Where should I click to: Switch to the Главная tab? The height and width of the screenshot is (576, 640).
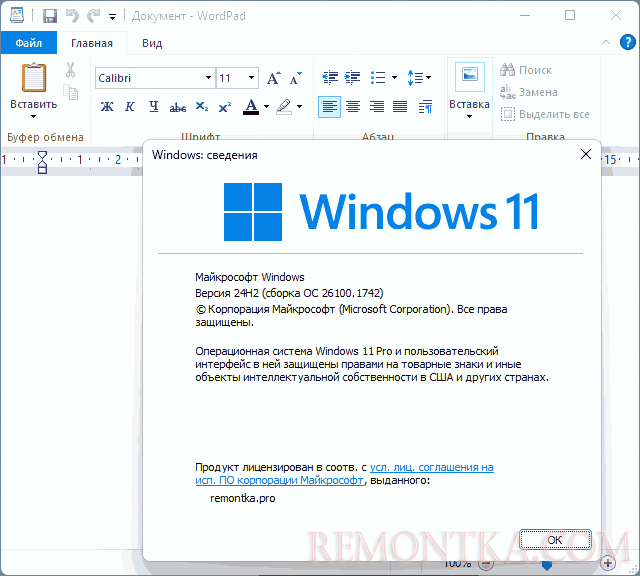pos(92,43)
